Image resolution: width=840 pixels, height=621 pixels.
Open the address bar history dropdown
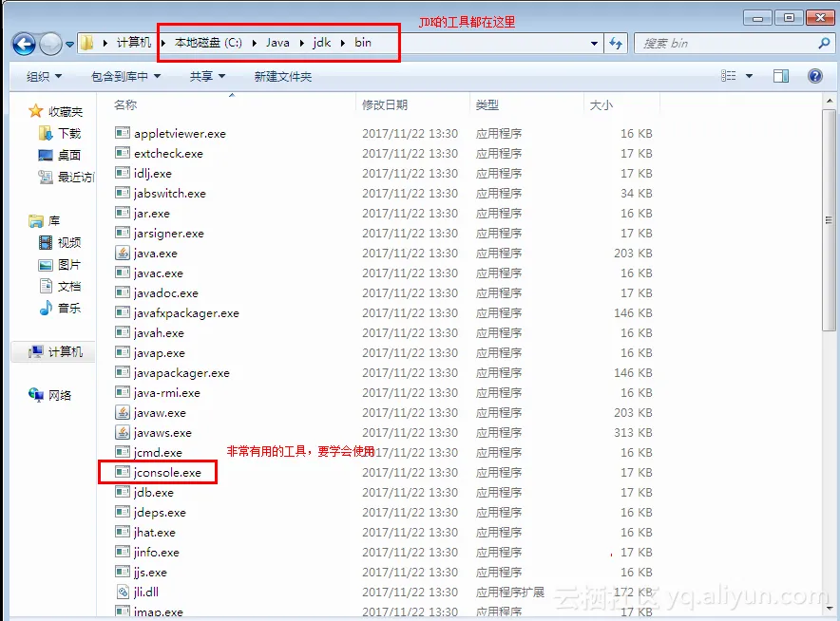(x=594, y=44)
